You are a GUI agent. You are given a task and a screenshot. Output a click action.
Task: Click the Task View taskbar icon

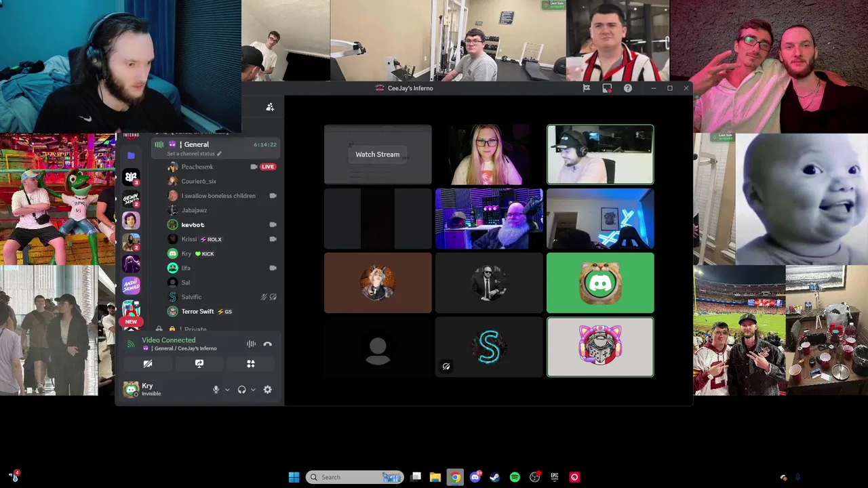[416, 477]
